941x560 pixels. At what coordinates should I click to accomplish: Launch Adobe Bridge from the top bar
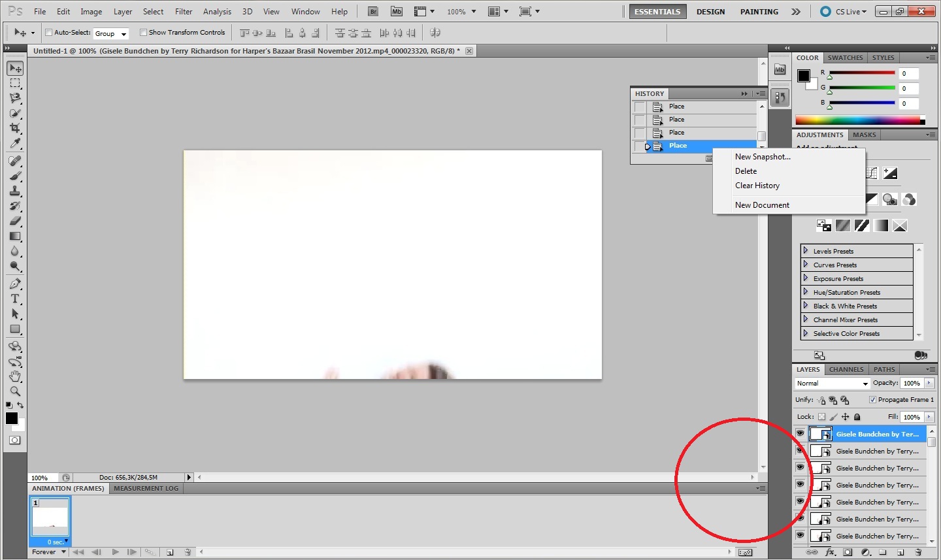pyautogui.click(x=372, y=12)
